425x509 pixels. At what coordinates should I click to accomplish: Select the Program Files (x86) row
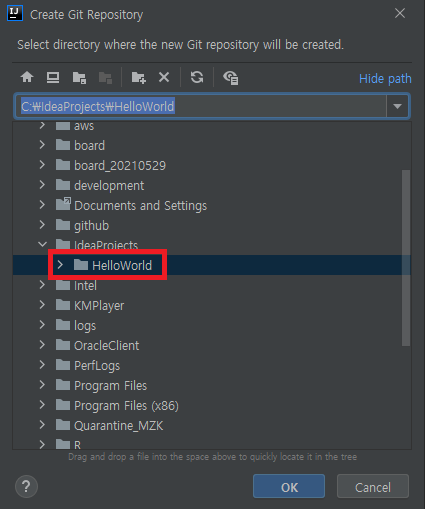pos(212,405)
